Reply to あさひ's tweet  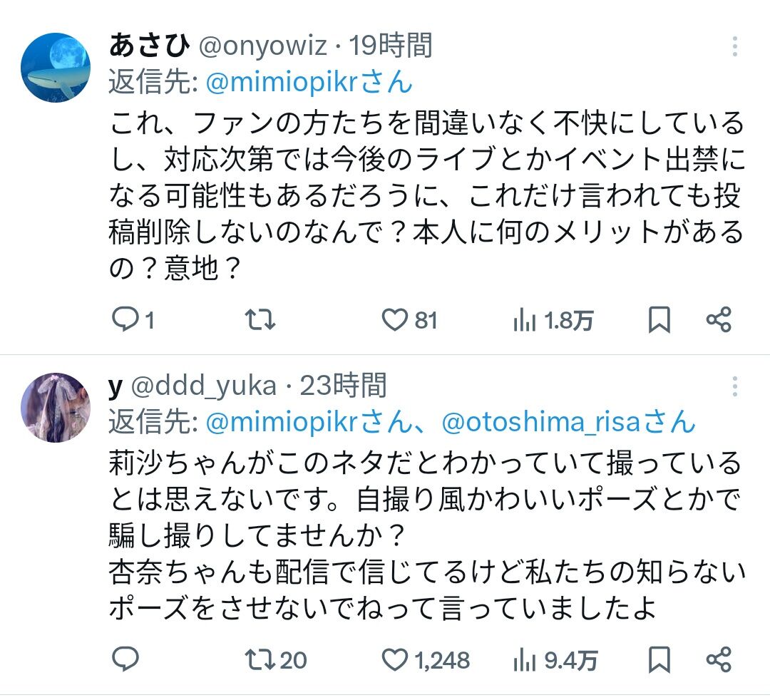coord(126,321)
